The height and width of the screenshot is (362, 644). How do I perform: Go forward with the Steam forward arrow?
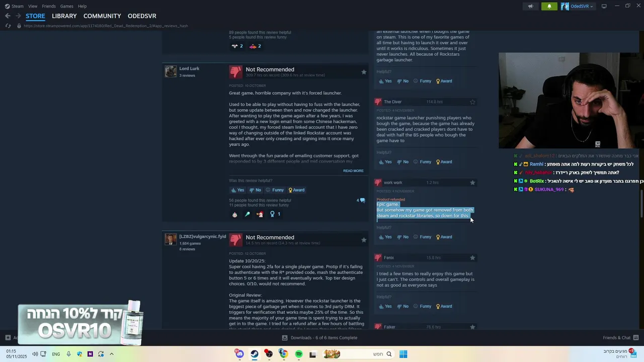(18, 16)
